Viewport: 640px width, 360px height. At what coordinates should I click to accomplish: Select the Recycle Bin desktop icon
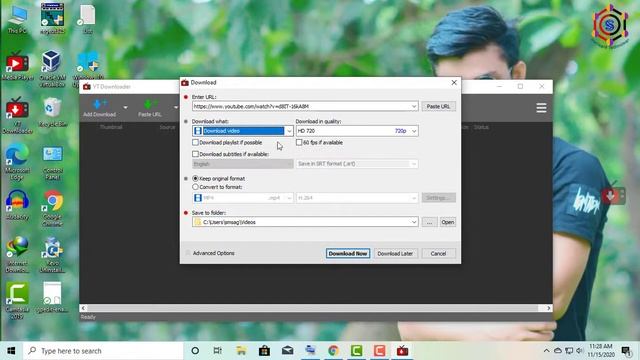[52, 112]
